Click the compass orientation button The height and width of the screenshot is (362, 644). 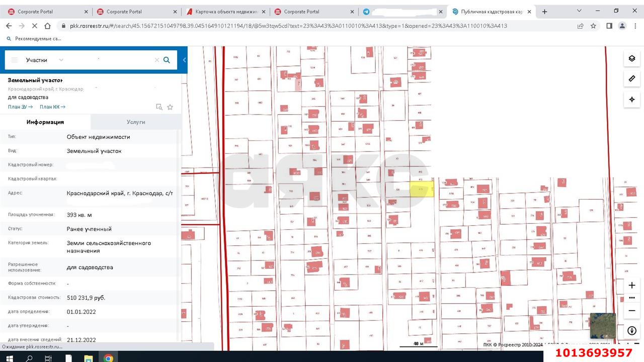coord(632,331)
